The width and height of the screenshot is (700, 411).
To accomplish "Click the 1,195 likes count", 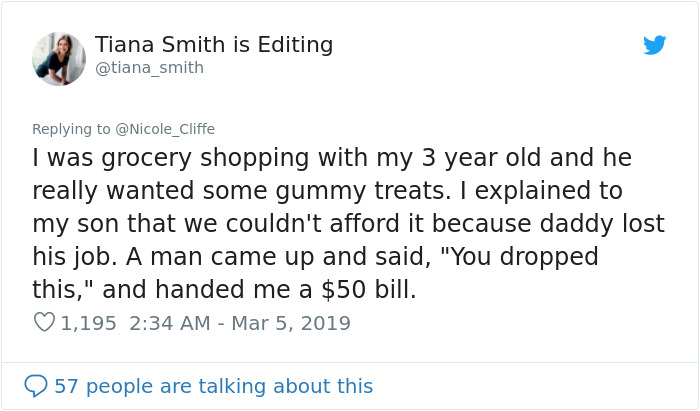I will pyautogui.click(x=88, y=323).
